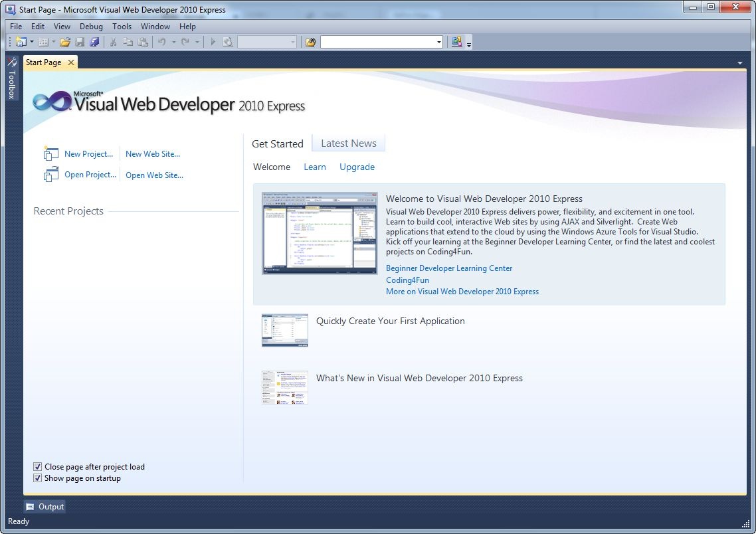Expand the New Project dropdown arrow in toolbar

pyautogui.click(x=31, y=42)
